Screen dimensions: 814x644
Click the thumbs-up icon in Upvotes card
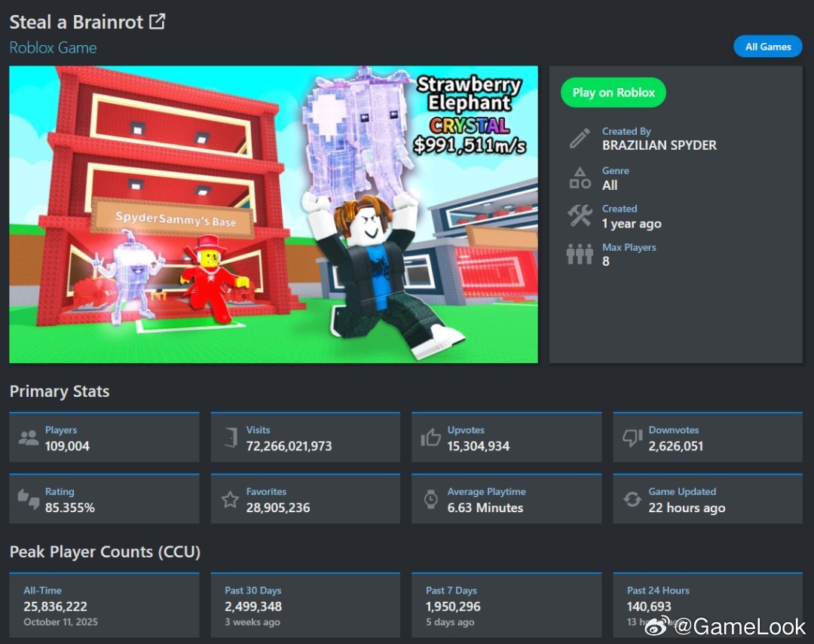click(430, 438)
